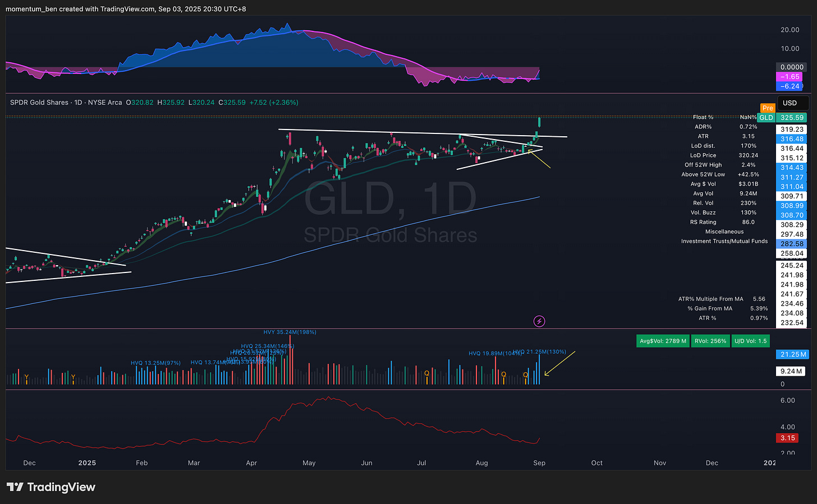Click the Investment Trusts/Mutual Funds text

point(724,241)
